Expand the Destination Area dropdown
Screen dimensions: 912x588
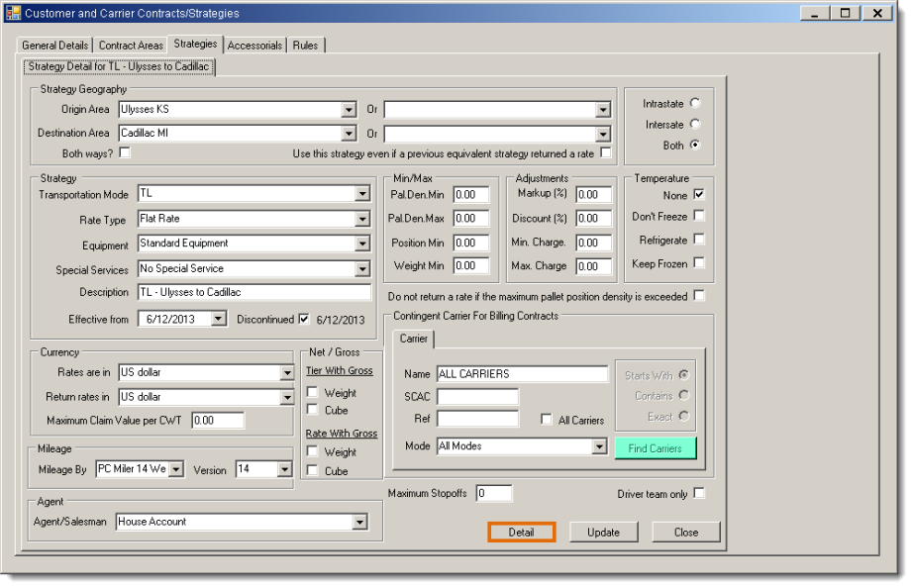[x=349, y=134]
